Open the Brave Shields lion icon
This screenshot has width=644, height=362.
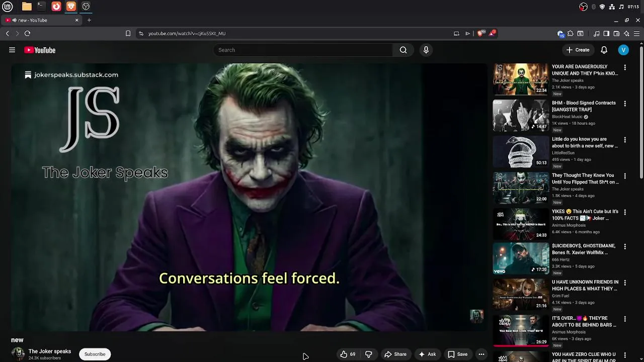(x=480, y=33)
